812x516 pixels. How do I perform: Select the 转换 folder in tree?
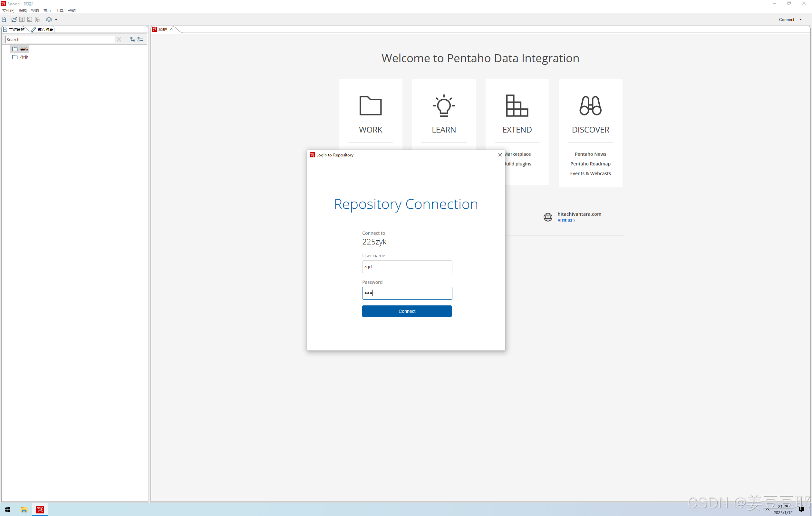(x=24, y=49)
